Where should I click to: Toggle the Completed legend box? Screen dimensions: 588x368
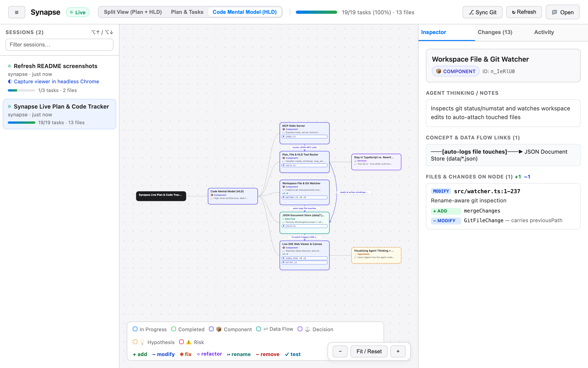point(173,329)
